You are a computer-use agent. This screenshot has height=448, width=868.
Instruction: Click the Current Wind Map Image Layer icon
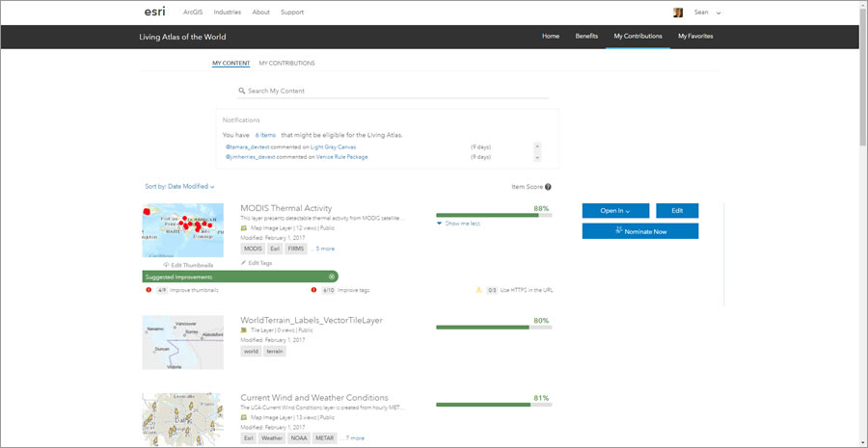tap(244, 417)
